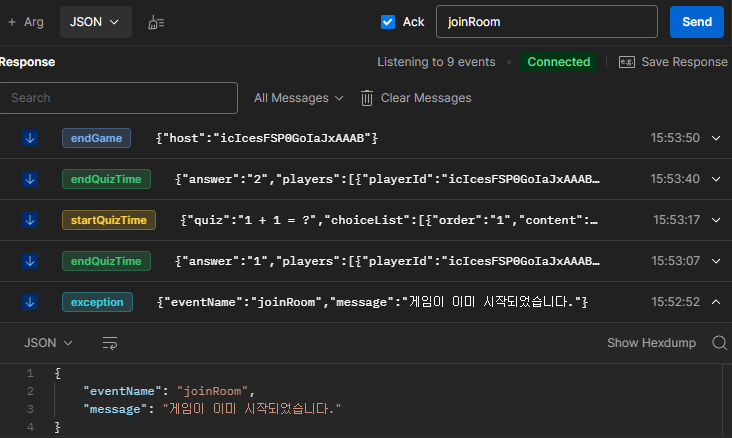Image resolution: width=732 pixels, height=438 pixels.
Task: Open the JSON format dropdown in detail pane
Action: click(48, 343)
